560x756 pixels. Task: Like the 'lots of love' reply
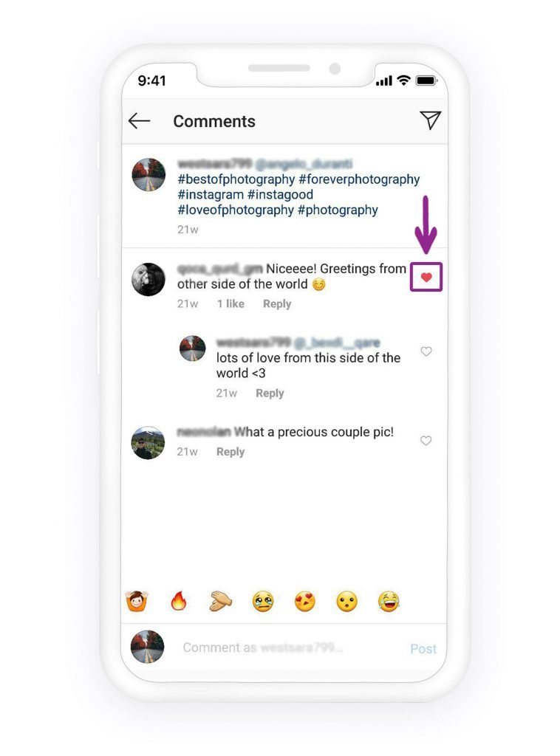coord(426,351)
